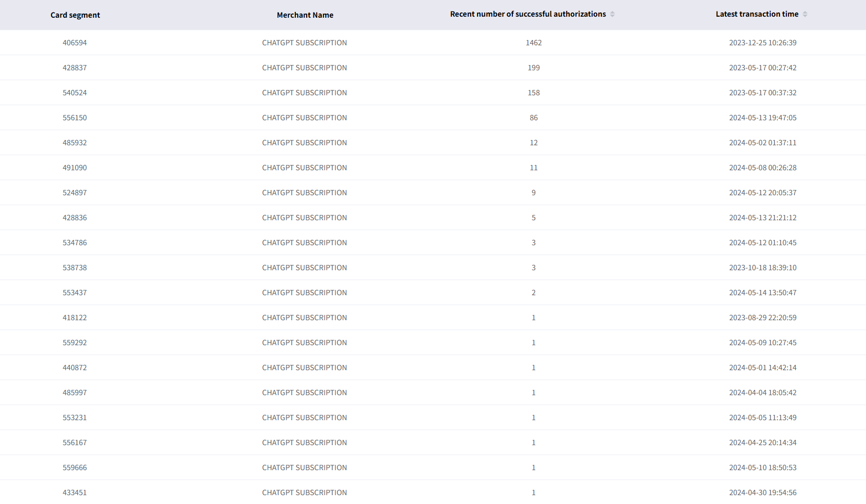Select card segment 524897

(74, 193)
